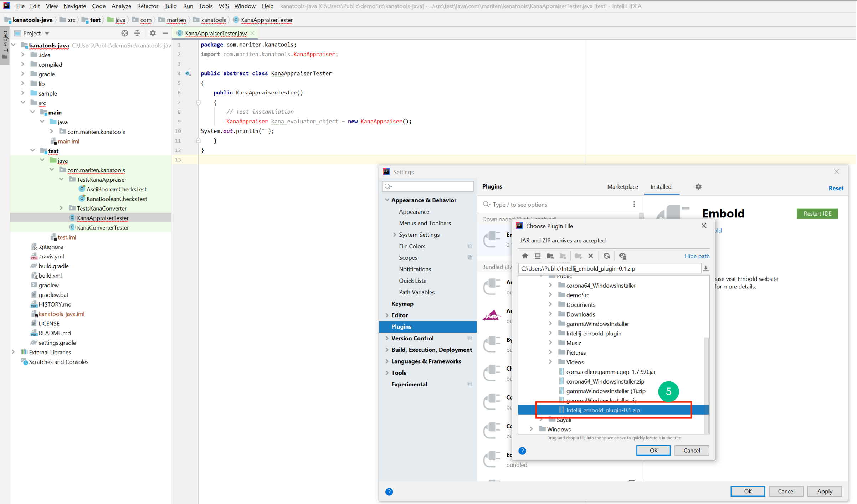857x504 pixels.
Task: Expand demoSrc folder in file chooser
Action: (x=550, y=295)
